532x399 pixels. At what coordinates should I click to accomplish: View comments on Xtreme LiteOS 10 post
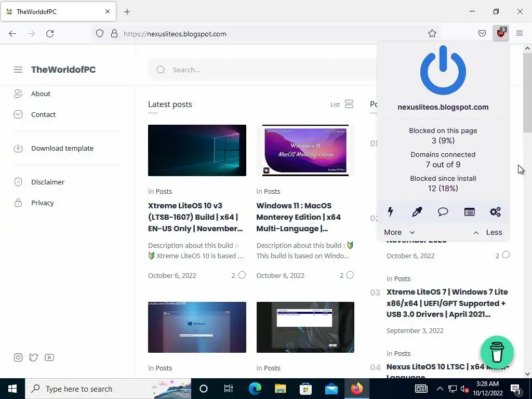[238, 275]
